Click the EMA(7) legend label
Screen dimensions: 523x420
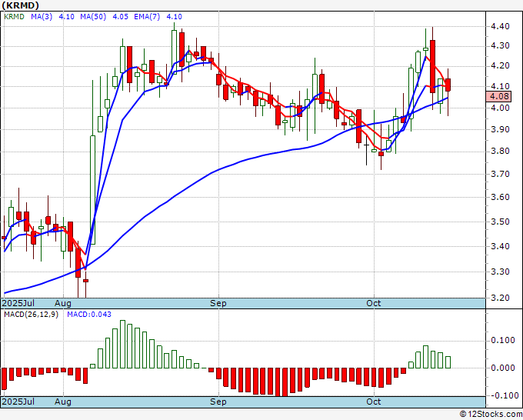[147, 16]
